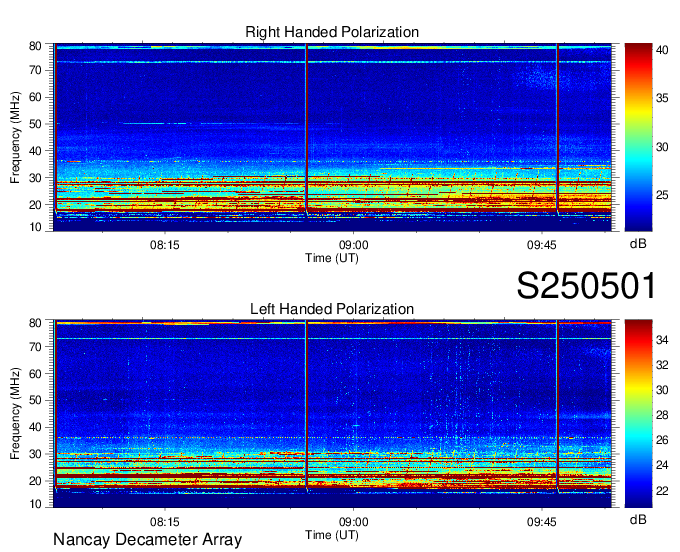Click 'Time (UT)' label under Left Handed plot

point(332,535)
